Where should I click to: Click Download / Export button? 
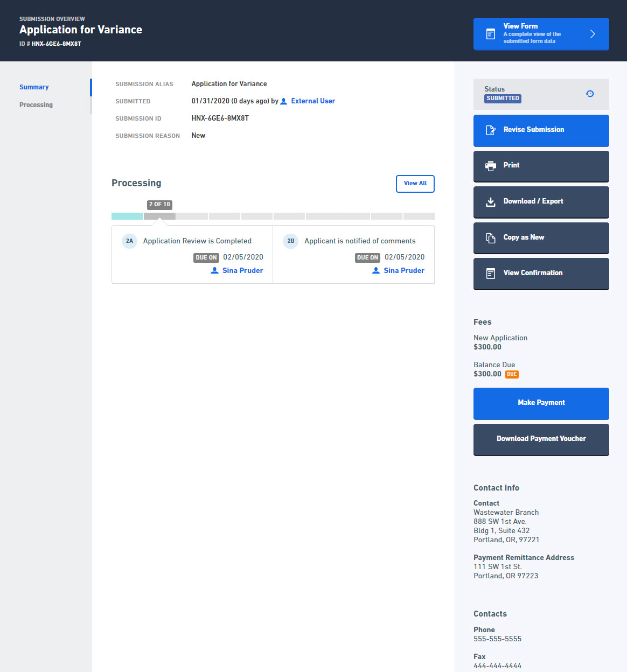[541, 202]
